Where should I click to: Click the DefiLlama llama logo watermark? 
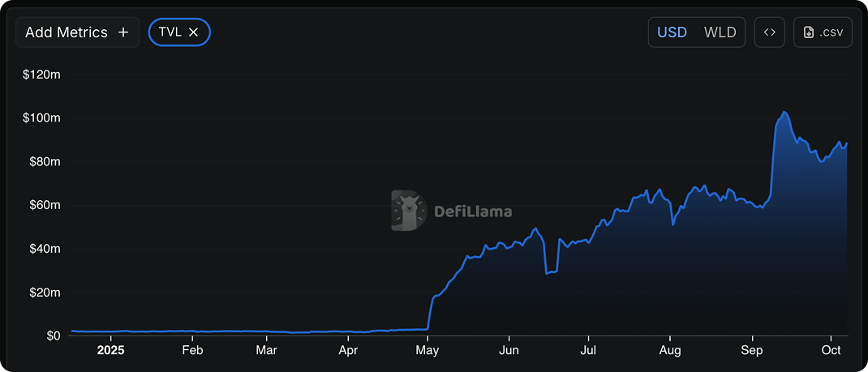409,211
